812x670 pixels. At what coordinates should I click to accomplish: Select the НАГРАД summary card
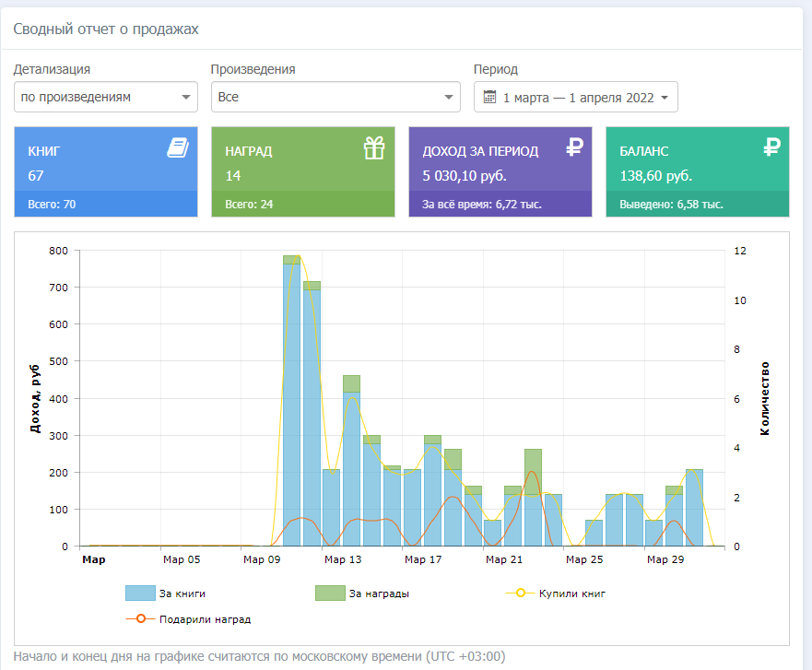pos(303,161)
